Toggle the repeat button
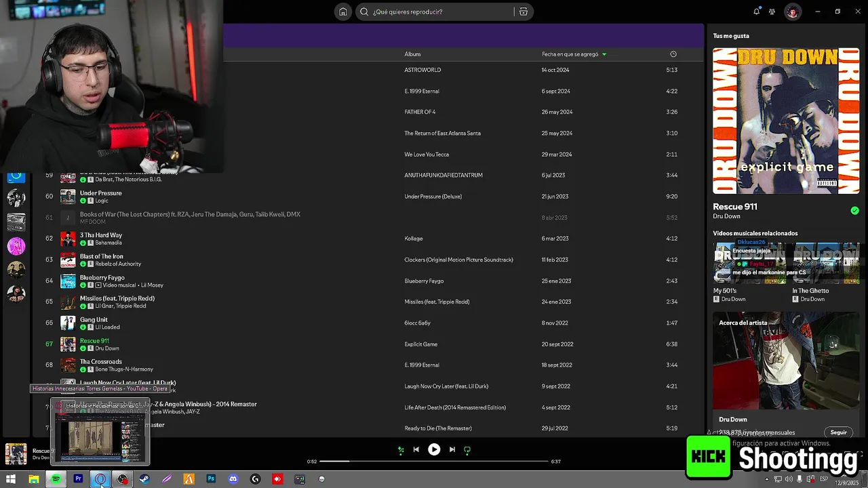The height and width of the screenshot is (488, 868). 467,449
